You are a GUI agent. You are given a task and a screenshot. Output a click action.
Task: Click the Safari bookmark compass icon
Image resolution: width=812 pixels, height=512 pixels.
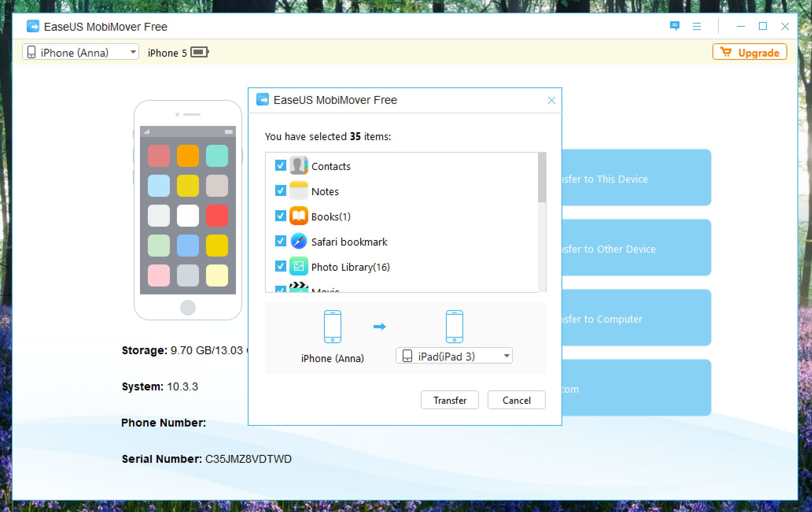(298, 241)
